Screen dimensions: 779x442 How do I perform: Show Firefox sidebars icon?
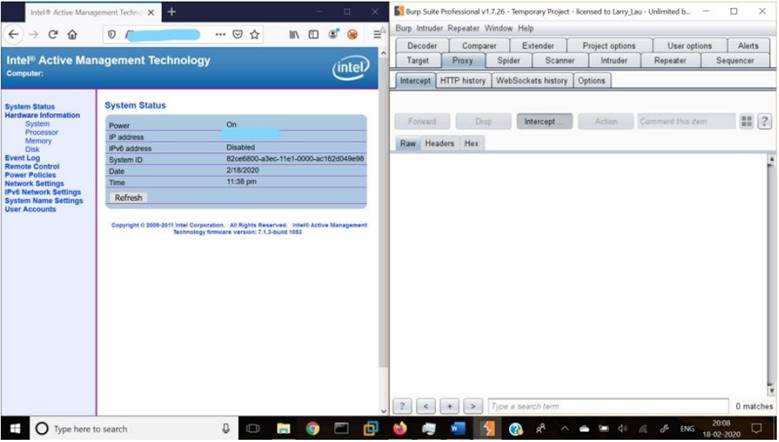[x=313, y=34]
